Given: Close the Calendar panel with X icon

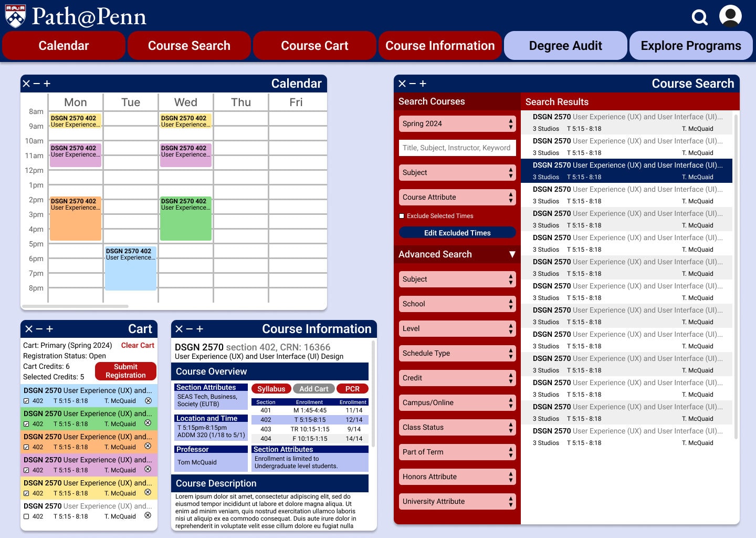Looking at the screenshot, I should point(27,84).
